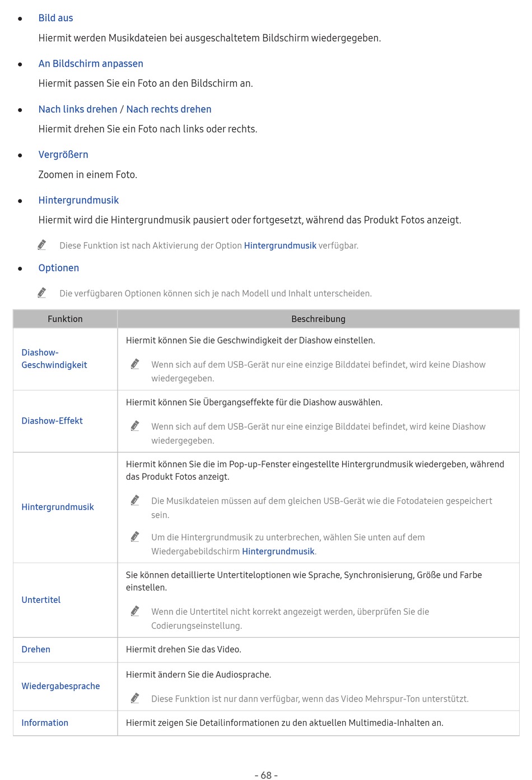The image size is (532, 780).
Task: Click the 'Beschreibung' table column header
Action: click(x=318, y=319)
